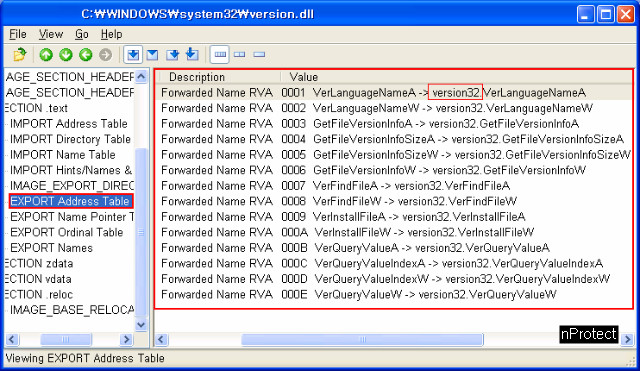Select SECTION zdata in the tree
This screenshot has width=640, height=371.
click(x=39, y=263)
